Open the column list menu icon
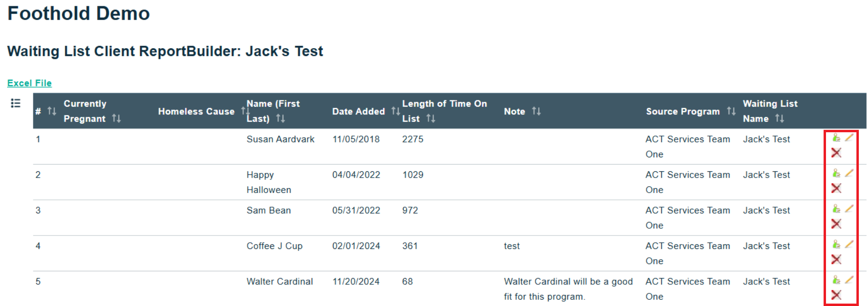 coord(15,103)
